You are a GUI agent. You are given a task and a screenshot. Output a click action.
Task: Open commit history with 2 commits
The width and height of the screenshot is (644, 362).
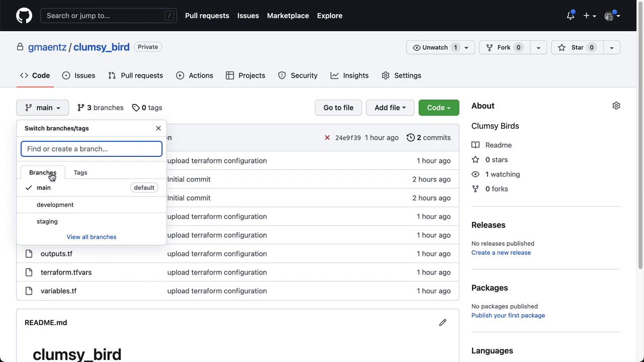[x=429, y=138]
